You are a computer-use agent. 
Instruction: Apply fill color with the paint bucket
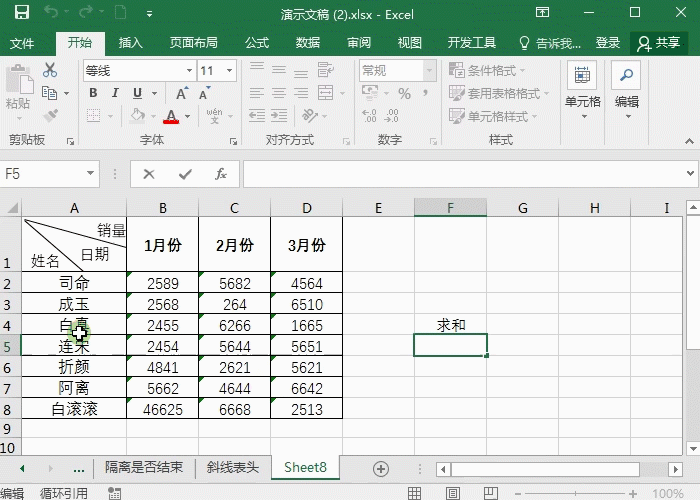click(138, 116)
